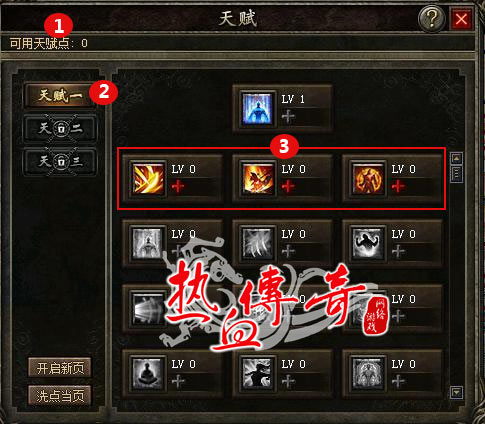Select the golden slash talent icon

coord(148,179)
